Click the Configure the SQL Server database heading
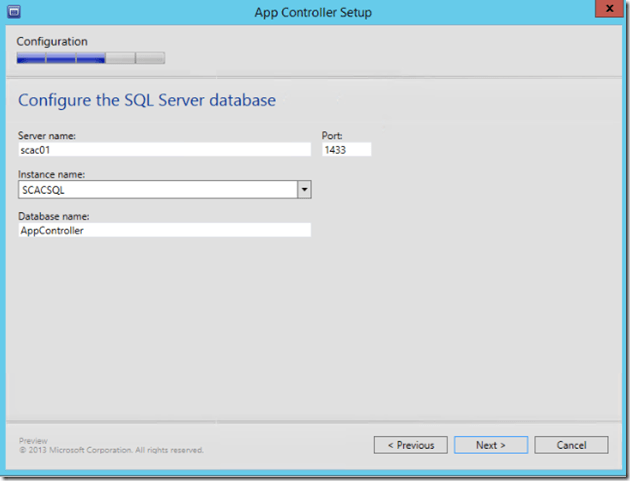This screenshot has height=481, width=630. tap(147, 100)
